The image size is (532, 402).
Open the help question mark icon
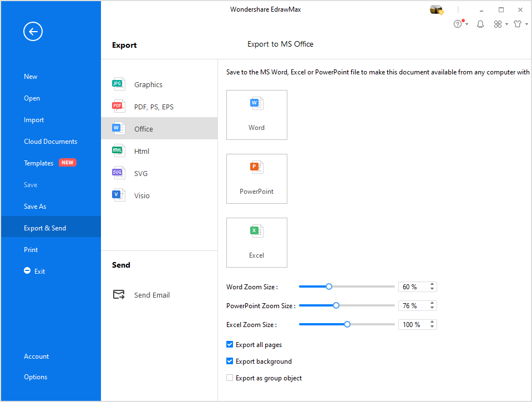(458, 24)
